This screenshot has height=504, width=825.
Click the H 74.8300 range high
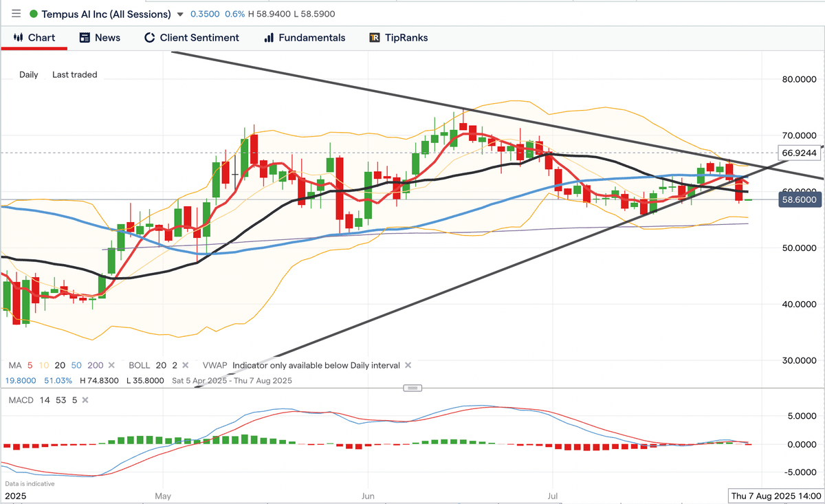pyautogui.click(x=99, y=380)
